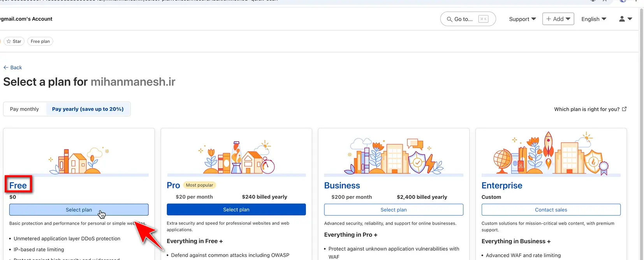644x260 pixels.
Task: Click the $2,400 billed yearly price
Action: pos(422,197)
